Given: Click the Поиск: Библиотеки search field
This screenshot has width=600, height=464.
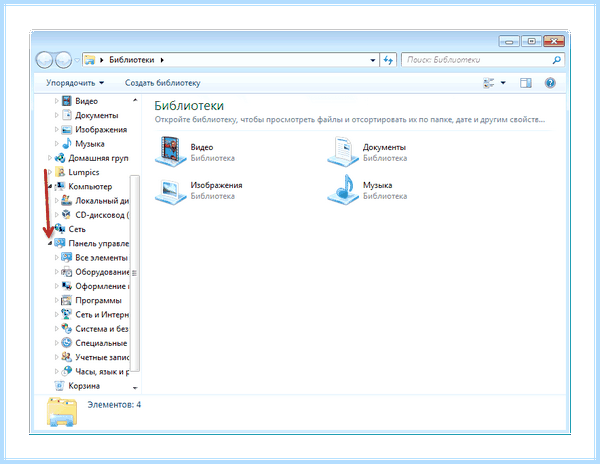Looking at the screenshot, I should [476, 60].
